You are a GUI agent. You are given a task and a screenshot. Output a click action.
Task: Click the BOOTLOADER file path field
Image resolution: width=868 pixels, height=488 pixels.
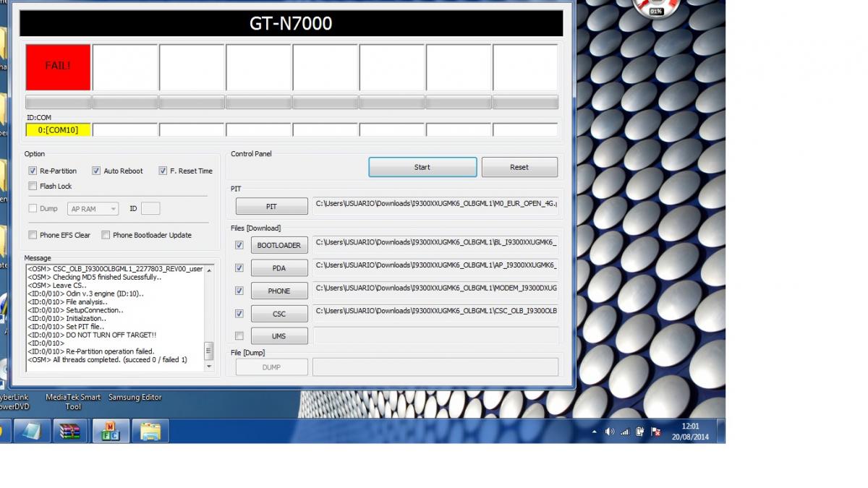(x=435, y=243)
